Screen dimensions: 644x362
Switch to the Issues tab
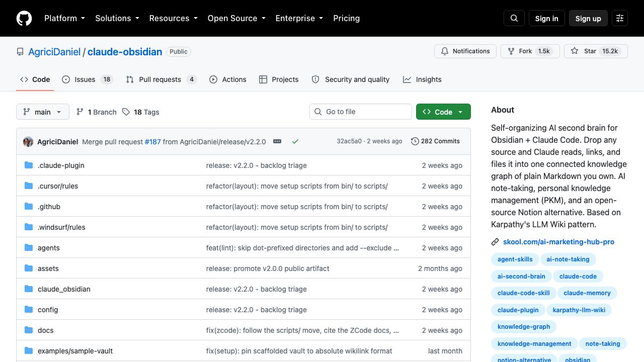pos(88,79)
